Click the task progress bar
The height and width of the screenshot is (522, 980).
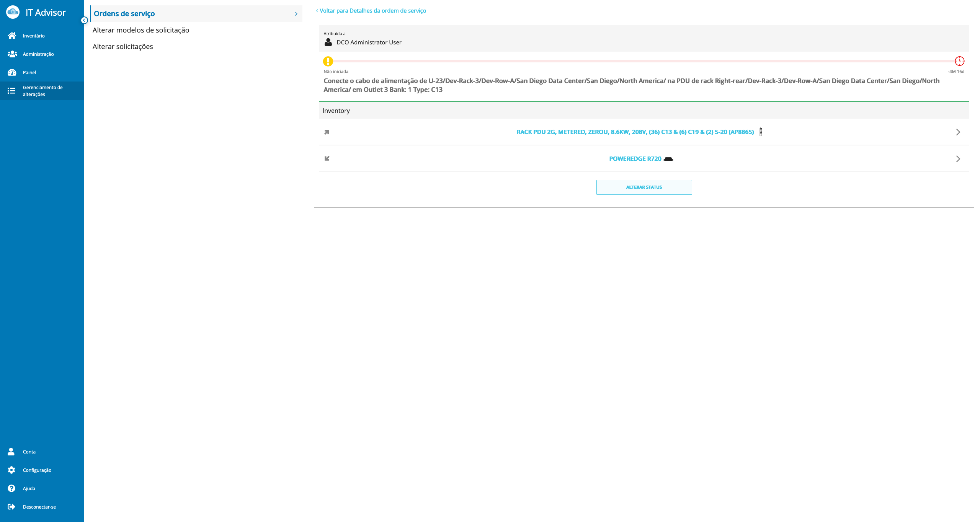[644, 61]
